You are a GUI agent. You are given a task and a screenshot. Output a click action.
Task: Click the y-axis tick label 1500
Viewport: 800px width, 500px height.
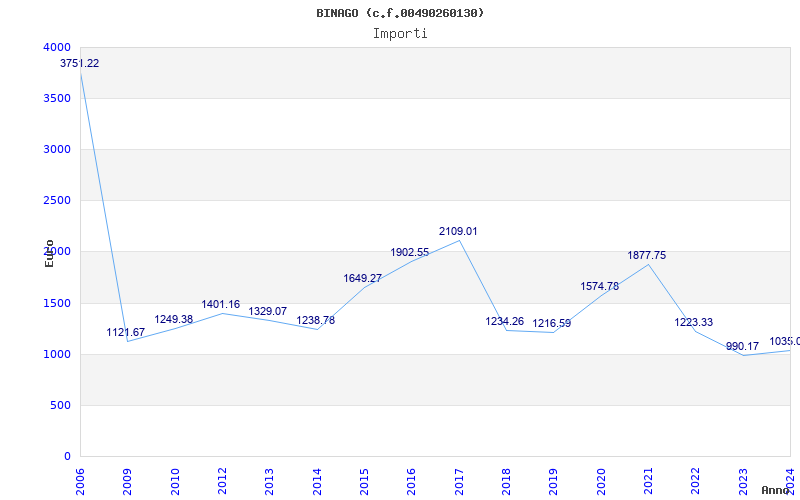pos(57,304)
